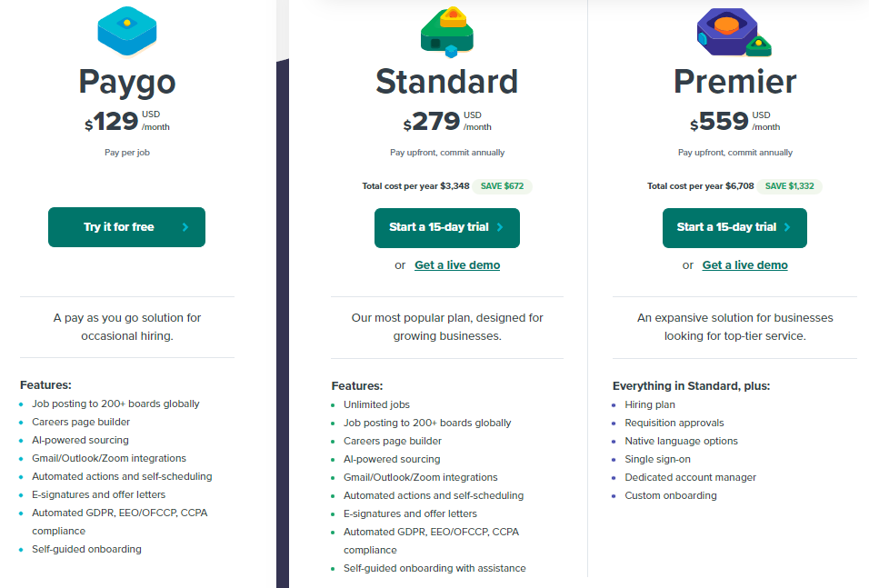Click the Paygo plan heading
Screen dimensions: 869x588
[127, 83]
